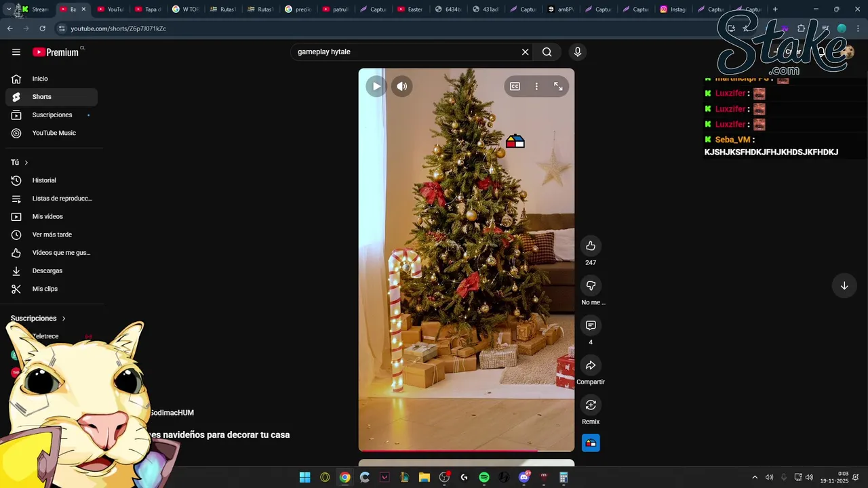Expand the short to fullscreen
Screen dimensions: 868x488
click(558, 86)
